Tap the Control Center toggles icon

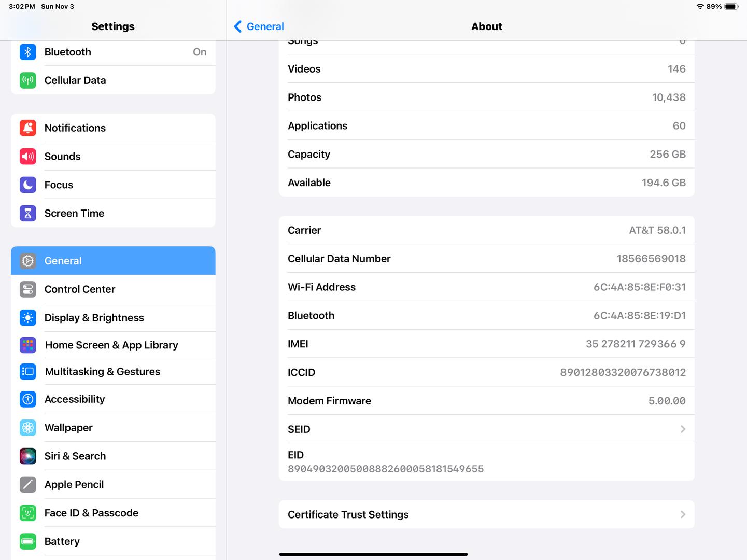[x=28, y=289]
